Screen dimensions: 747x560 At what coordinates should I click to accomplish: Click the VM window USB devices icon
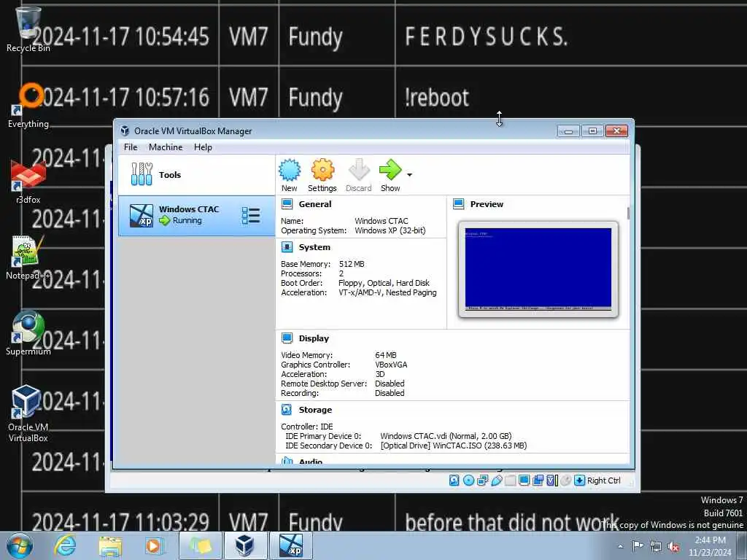(x=496, y=481)
